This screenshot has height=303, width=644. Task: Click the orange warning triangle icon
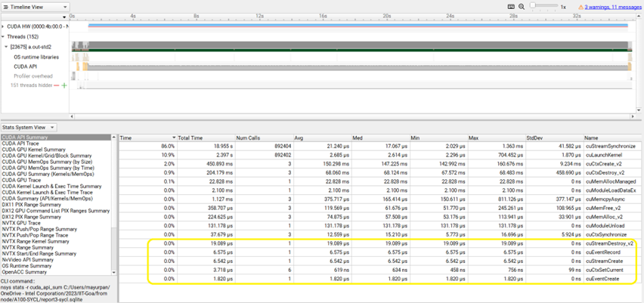tap(581, 6)
